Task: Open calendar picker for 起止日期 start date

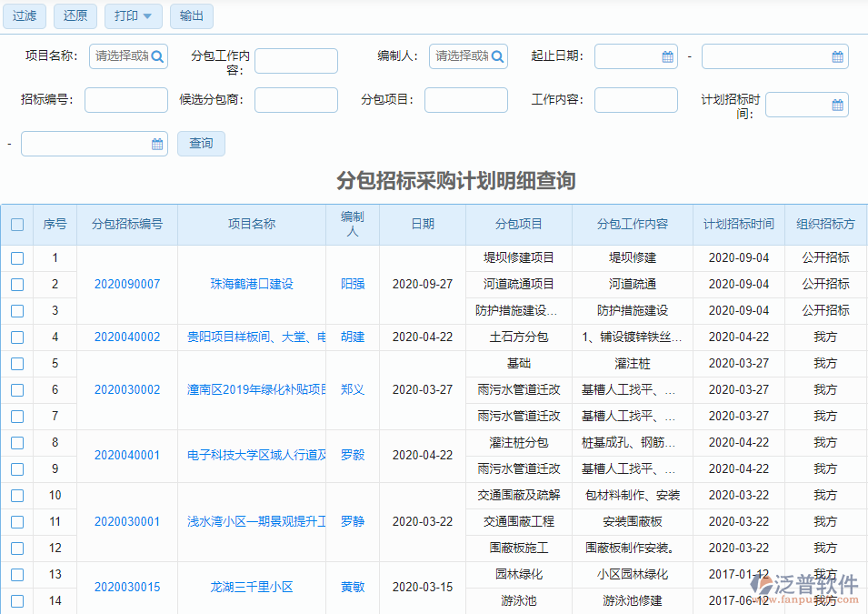Action: [x=666, y=55]
